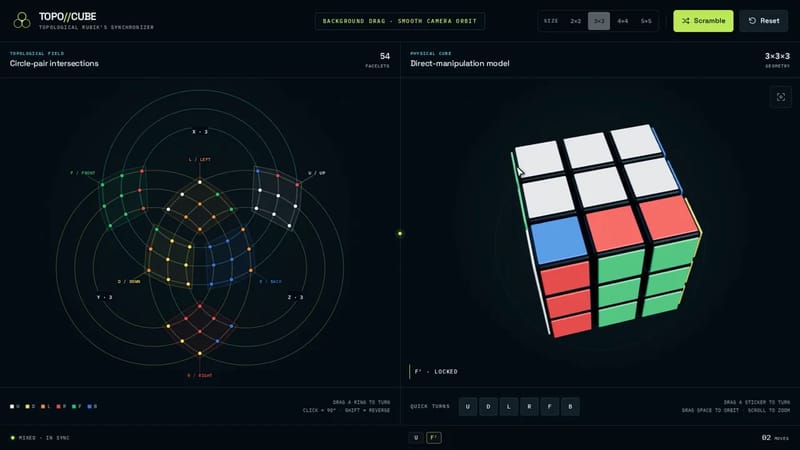The width and height of the screenshot is (800, 450).
Task: Click the 'MIXED · IN SYNC' status text
Action: coord(44,438)
